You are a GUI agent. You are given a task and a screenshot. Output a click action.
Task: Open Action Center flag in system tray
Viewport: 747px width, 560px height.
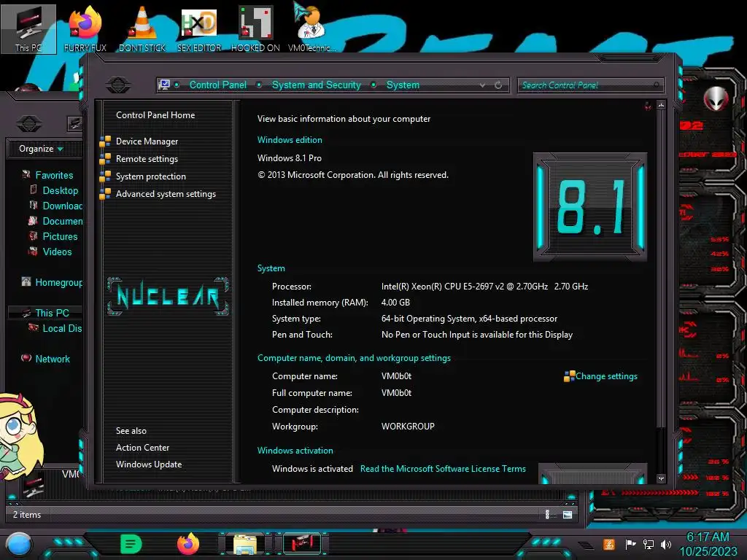(630, 544)
